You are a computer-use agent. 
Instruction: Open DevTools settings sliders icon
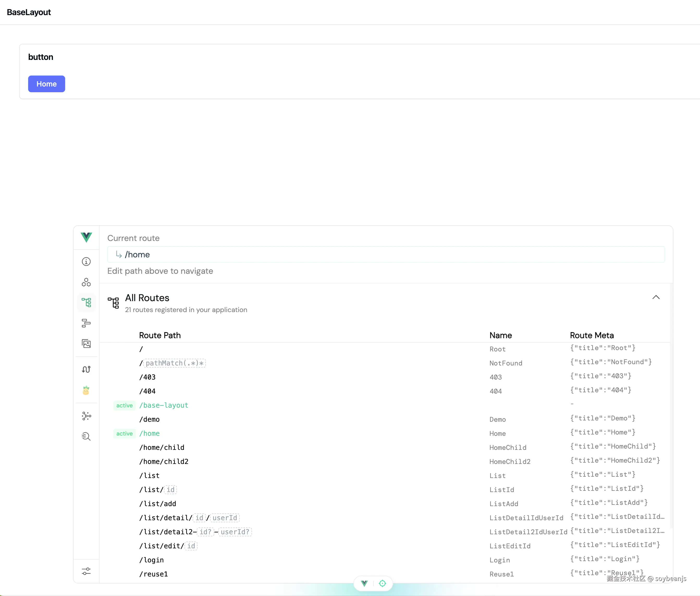pyautogui.click(x=86, y=571)
